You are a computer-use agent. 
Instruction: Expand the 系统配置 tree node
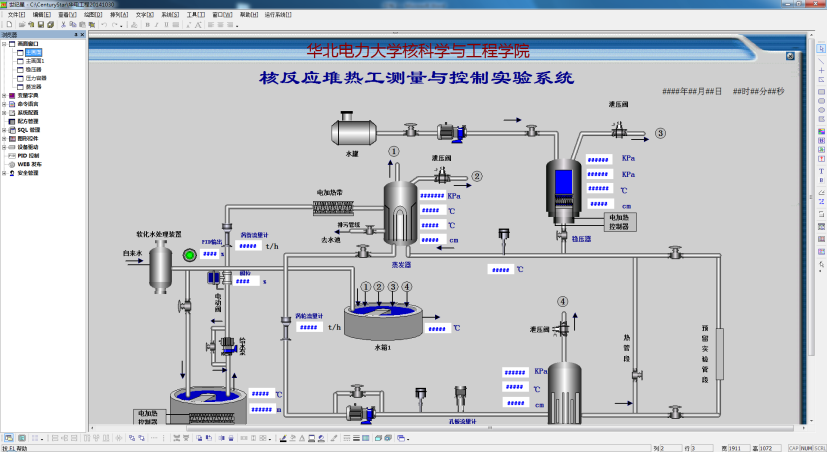[4, 112]
